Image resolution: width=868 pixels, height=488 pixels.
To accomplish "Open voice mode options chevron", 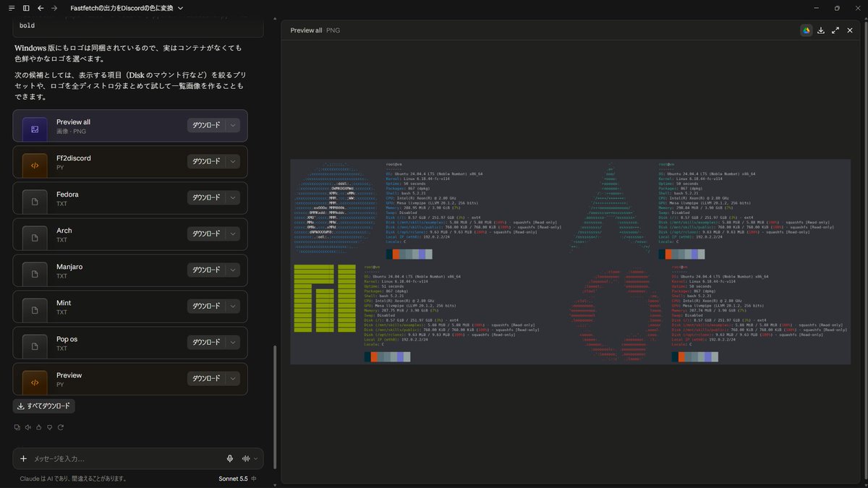I will point(255,458).
